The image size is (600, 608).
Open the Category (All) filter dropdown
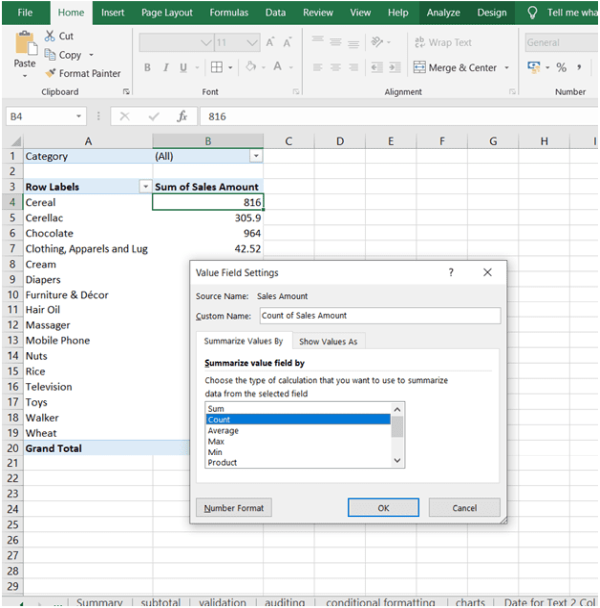click(256, 156)
